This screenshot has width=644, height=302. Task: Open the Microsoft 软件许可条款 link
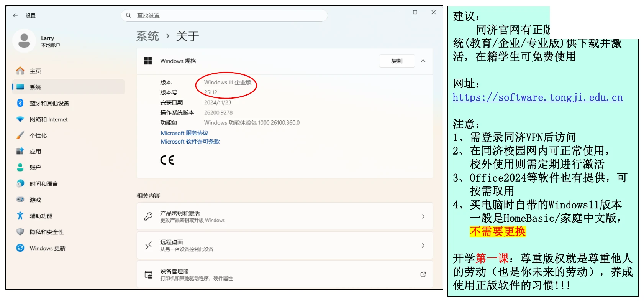pos(190,142)
